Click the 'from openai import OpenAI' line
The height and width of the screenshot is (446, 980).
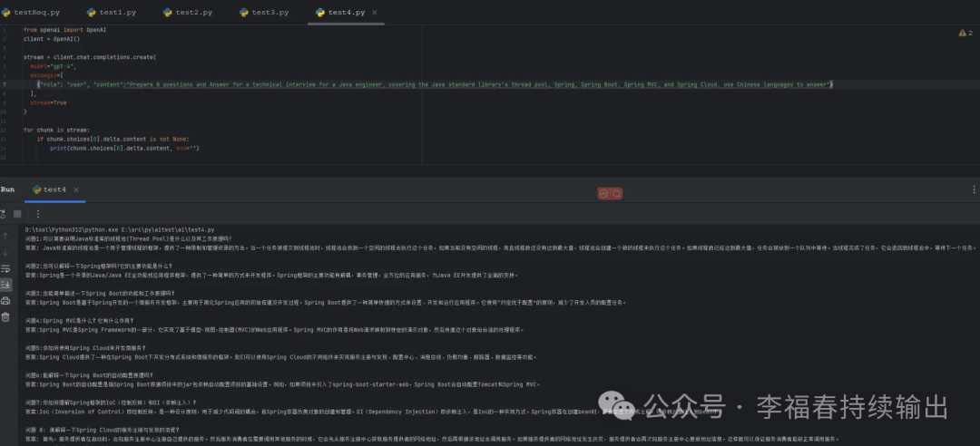[x=64, y=29]
